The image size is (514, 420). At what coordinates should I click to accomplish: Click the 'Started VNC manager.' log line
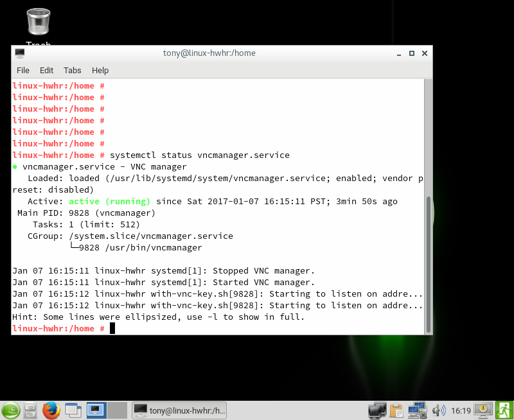click(x=163, y=282)
